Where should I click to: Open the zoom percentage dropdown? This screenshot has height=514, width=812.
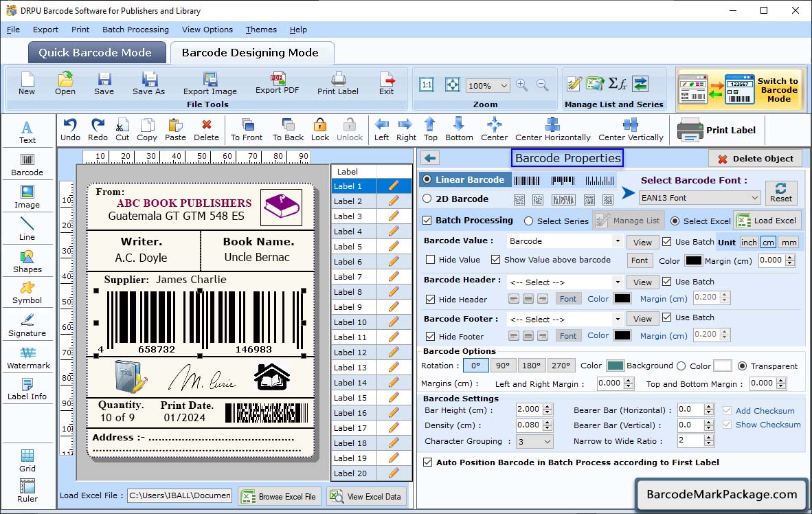[488, 85]
